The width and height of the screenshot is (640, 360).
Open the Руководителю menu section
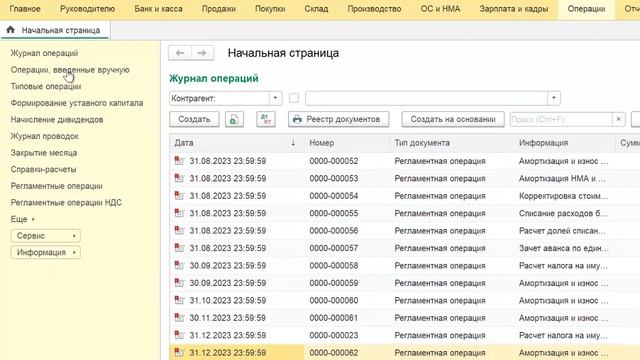(x=87, y=9)
